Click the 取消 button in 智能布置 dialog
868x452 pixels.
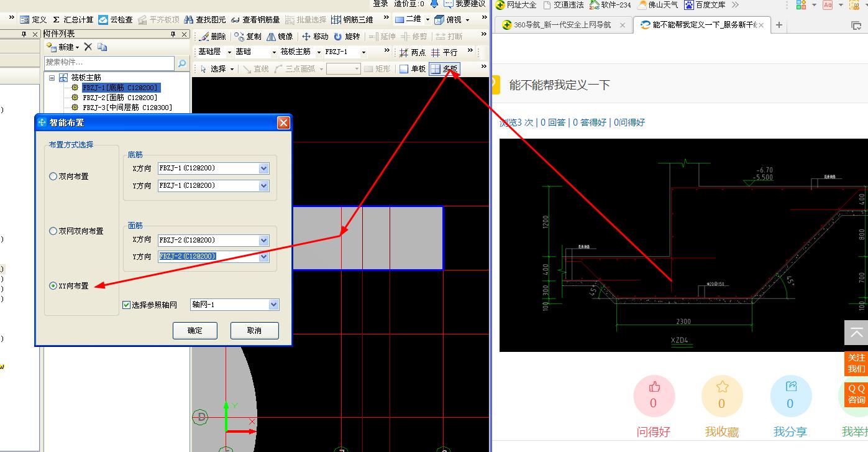point(254,331)
